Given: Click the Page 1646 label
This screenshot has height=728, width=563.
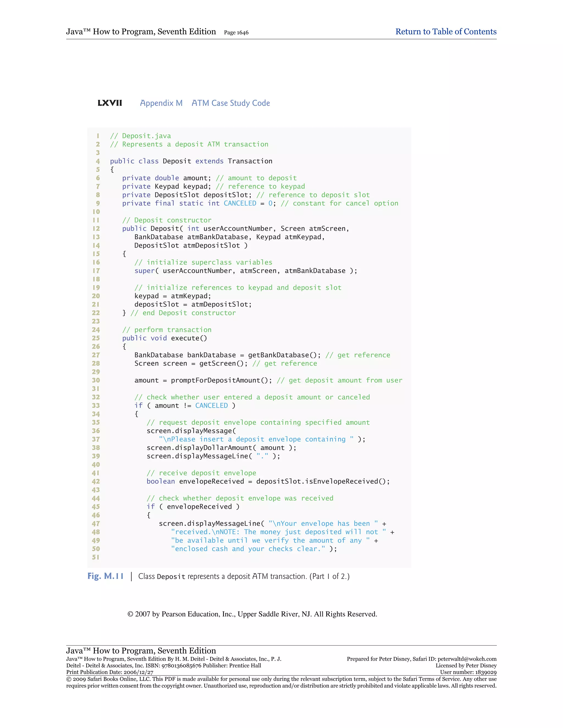Looking at the screenshot, I should (x=236, y=33).
